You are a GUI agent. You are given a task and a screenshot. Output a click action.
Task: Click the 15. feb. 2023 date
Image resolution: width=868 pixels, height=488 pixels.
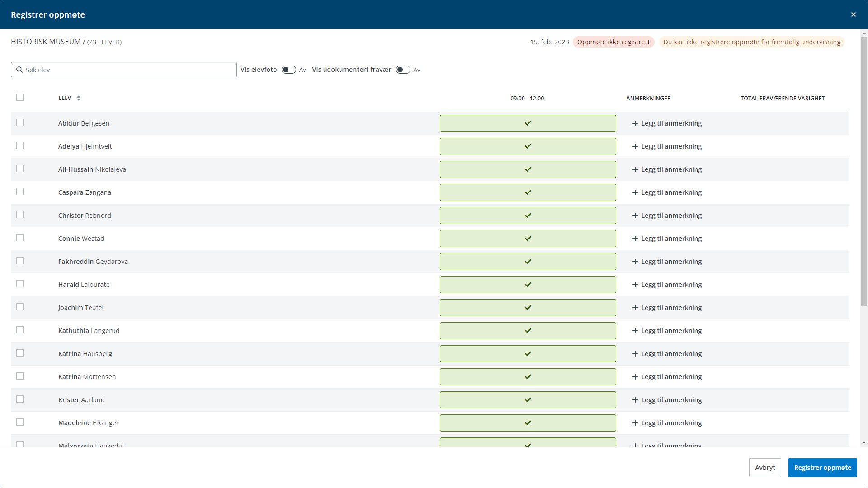(x=549, y=42)
